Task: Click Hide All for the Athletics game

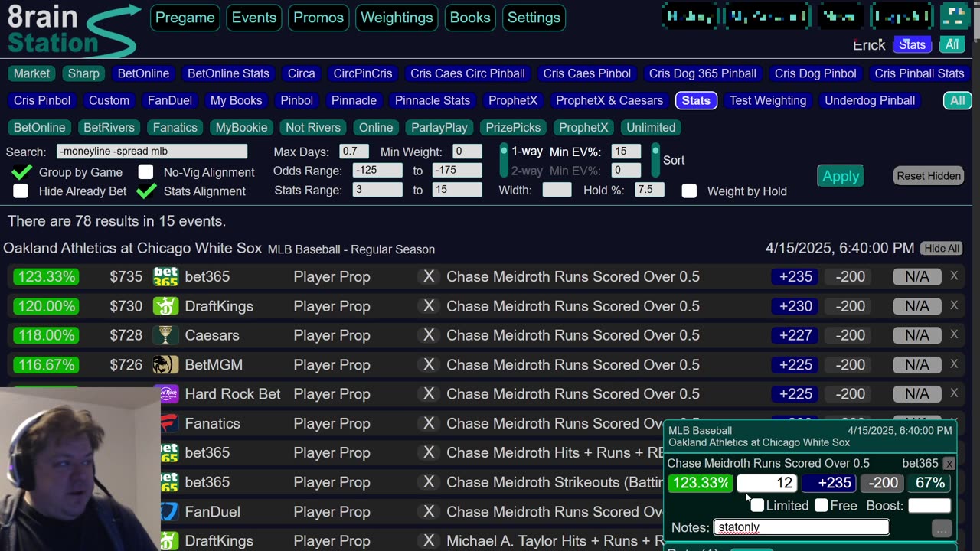Action: pos(942,249)
